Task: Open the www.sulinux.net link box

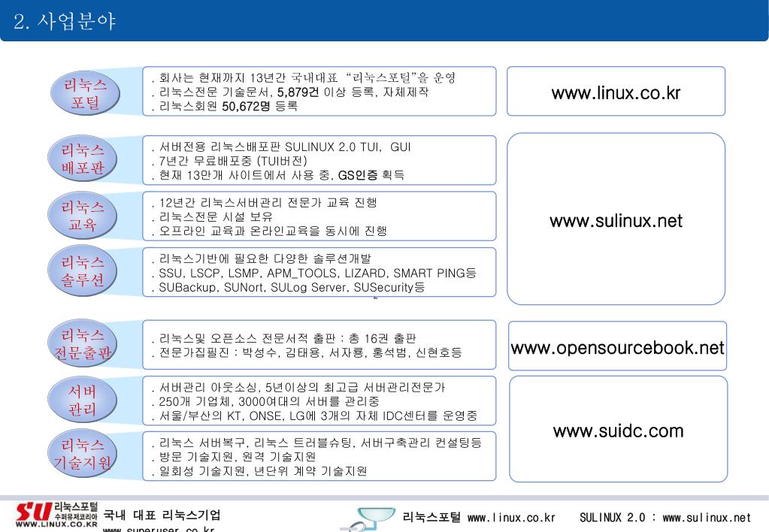Action: pyautogui.click(x=616, y=219)
